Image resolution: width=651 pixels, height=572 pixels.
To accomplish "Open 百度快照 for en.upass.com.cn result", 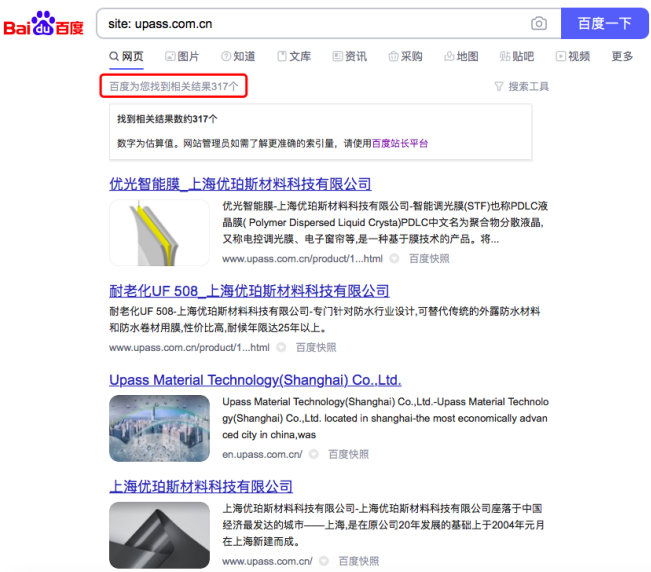I will 348,455.
